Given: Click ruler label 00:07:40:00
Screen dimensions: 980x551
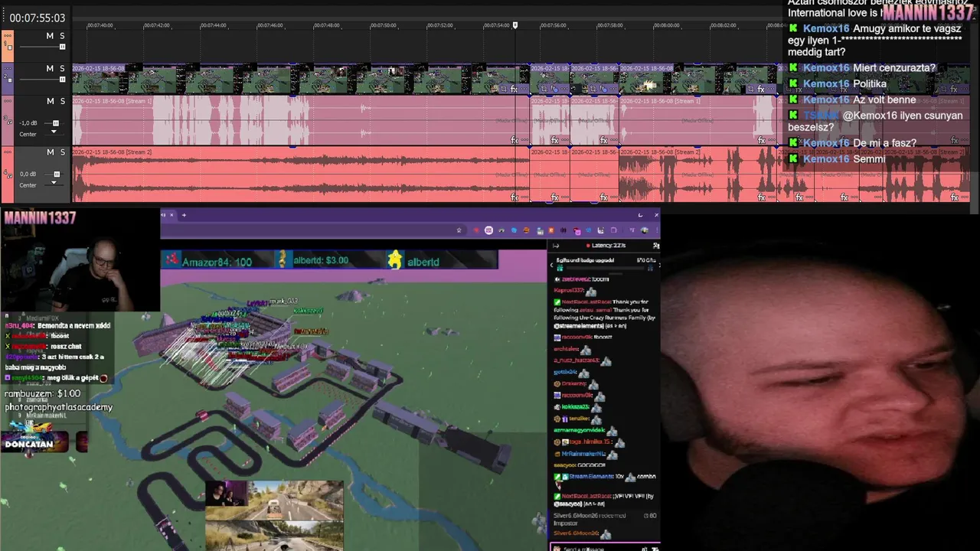Looking at the screenshot, I should (x=100, y=25).
